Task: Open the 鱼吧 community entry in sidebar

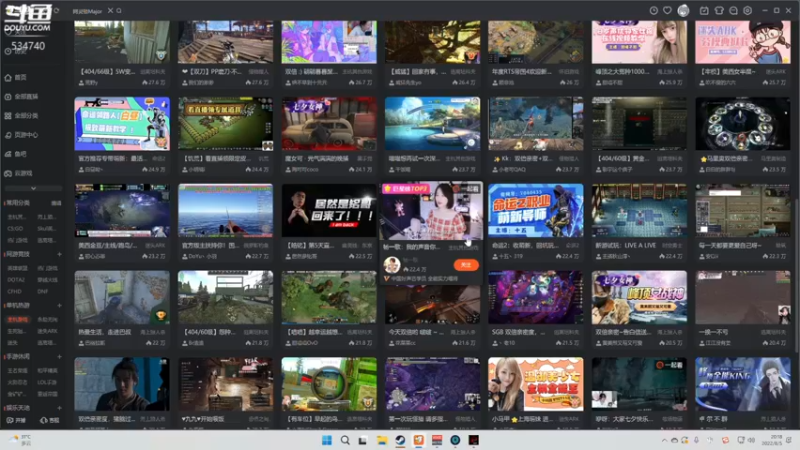Action: 16,154
